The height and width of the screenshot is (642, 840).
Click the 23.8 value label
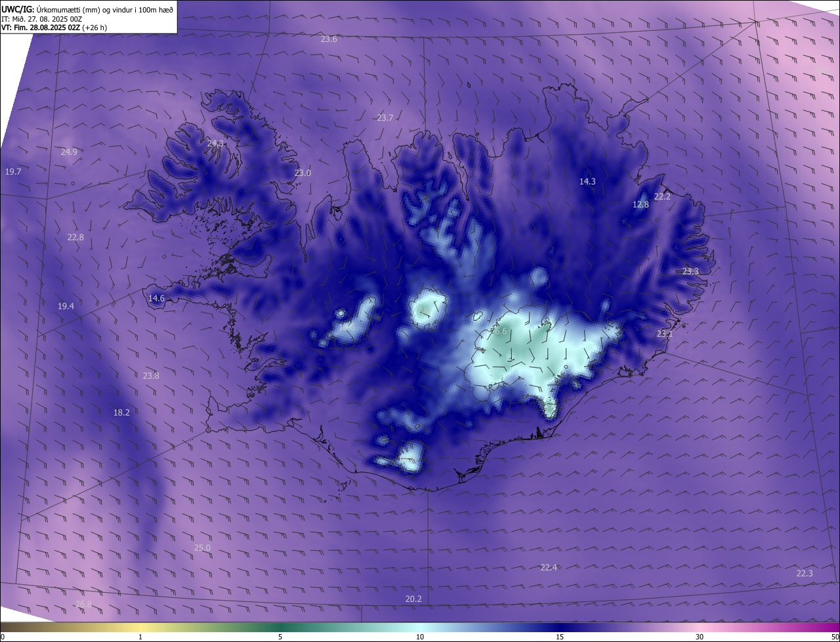click(x=151, y=376)
